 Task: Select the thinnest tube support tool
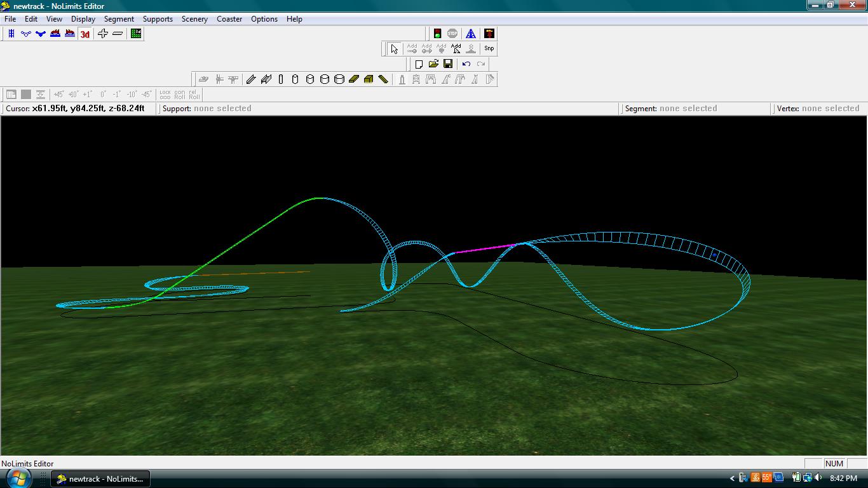(x=280, y=79)
